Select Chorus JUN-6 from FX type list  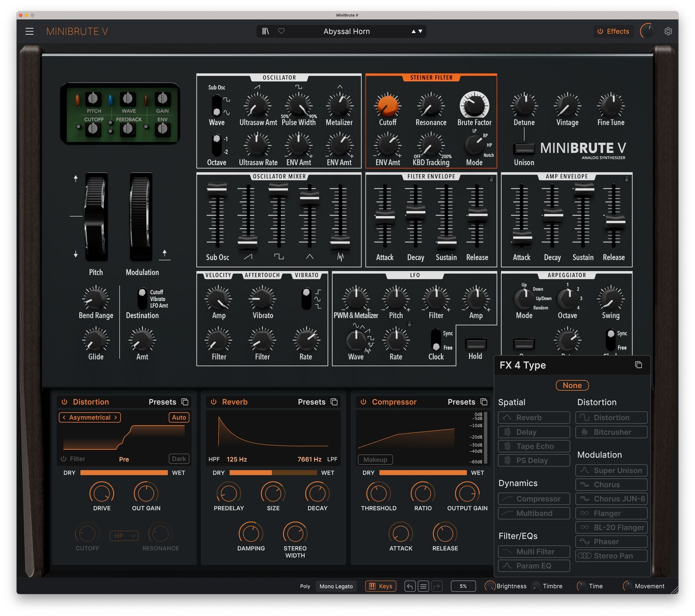pos(611,499)
